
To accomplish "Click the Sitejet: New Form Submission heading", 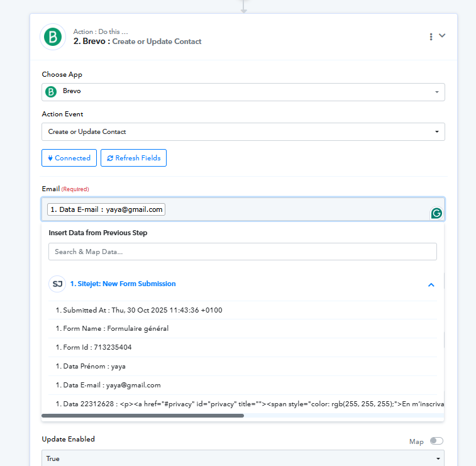I will click(123, 284).
